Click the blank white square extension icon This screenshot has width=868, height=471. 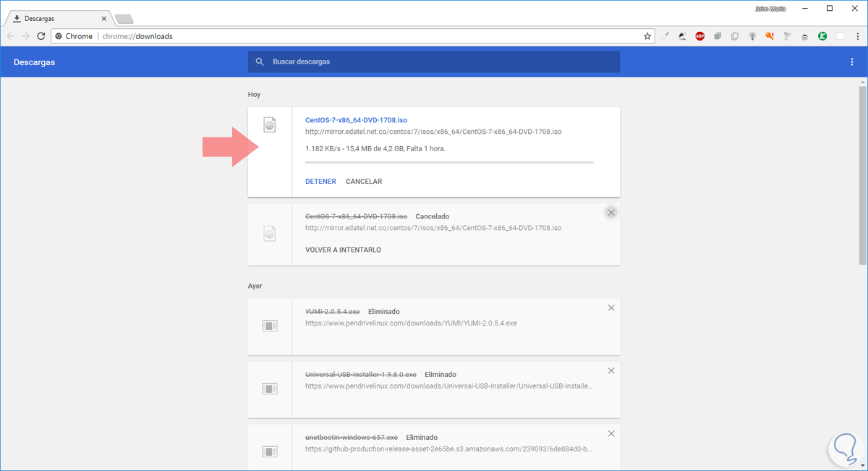tap(840, 35)
